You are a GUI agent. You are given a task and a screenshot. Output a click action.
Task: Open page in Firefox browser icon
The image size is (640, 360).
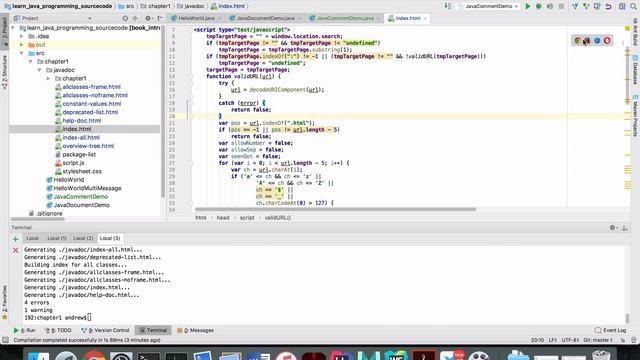(587, 40)
